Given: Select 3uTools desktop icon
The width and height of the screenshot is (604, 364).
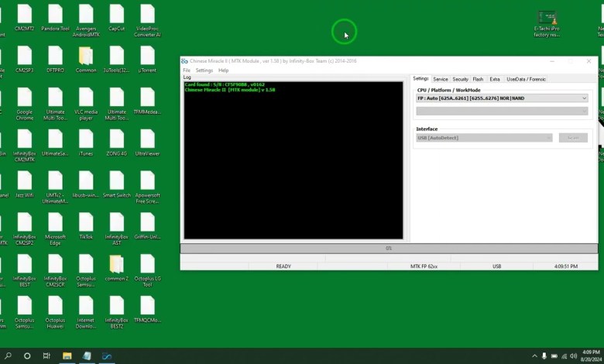Looking at the screenshot, I should point(117,60).
